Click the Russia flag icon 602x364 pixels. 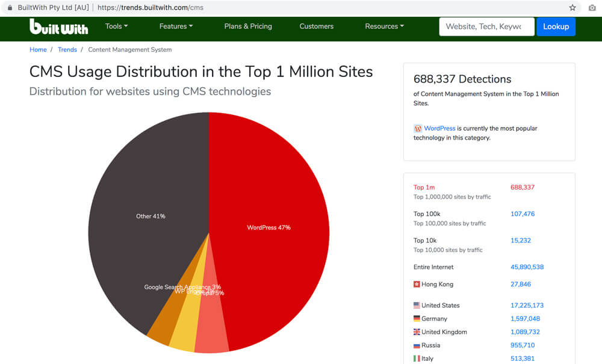[x=417, y=345]
